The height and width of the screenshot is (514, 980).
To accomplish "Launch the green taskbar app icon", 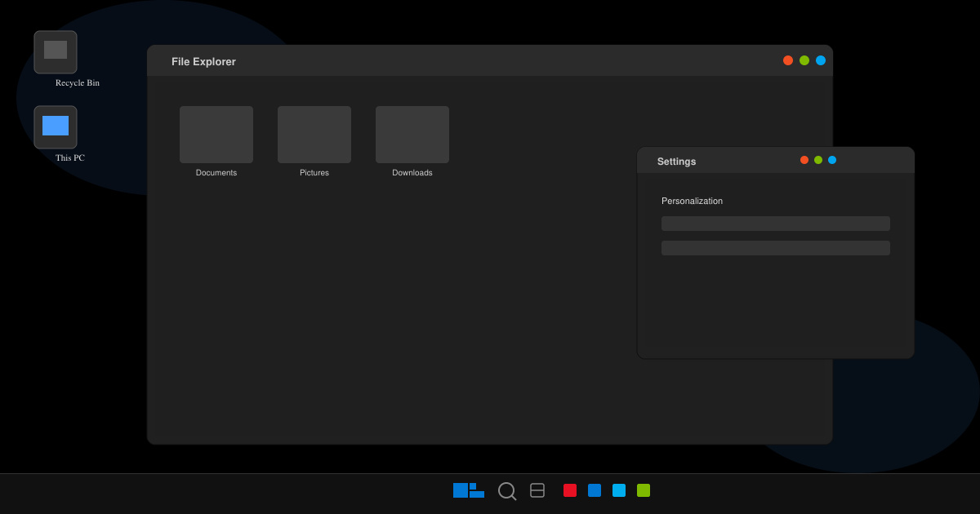I will (x=644, y=490).
